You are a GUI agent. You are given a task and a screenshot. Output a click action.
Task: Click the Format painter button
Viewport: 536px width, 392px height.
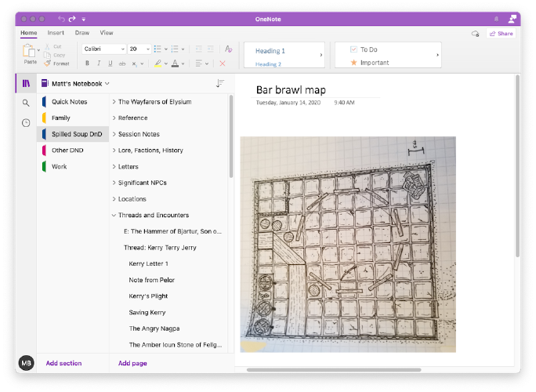click(x=56, y=64)
